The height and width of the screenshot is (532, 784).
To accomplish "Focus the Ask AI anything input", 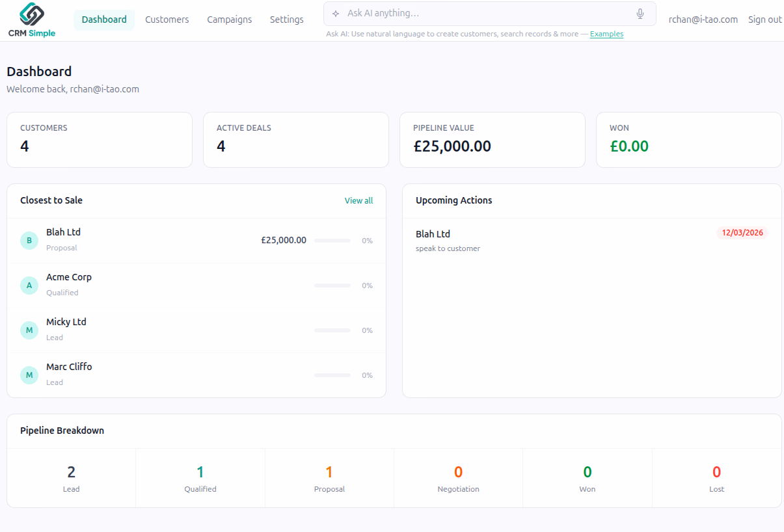I will click(x=489, y=14).
